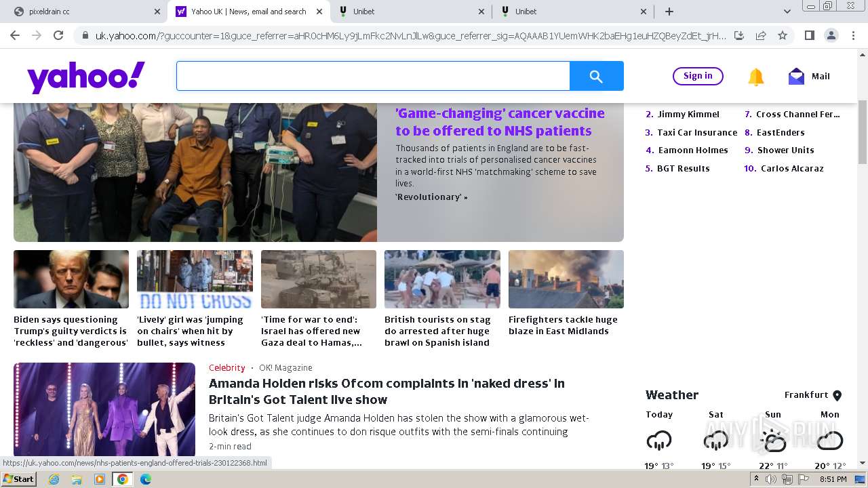The image size is (868, 488).
Task: Show hidden system tray icons
Action: (x=757, y=479)
